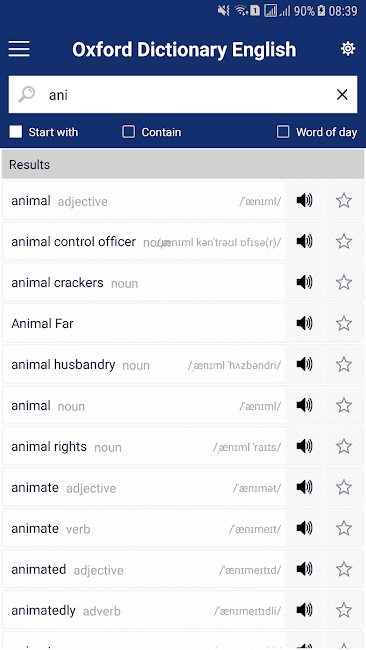This screenshot has width=366, height=650.
Task: Clear the search text with X
Action: point(342,95)
